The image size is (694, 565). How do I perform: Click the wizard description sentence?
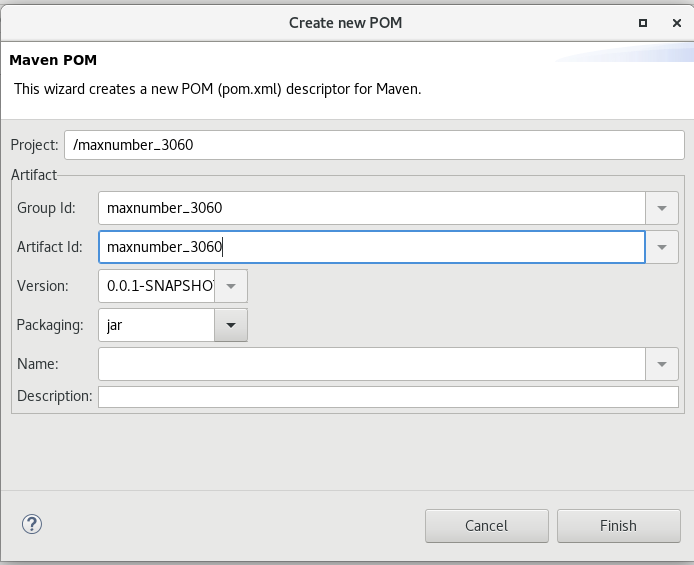pyautogui.click(x=217, y=89)
